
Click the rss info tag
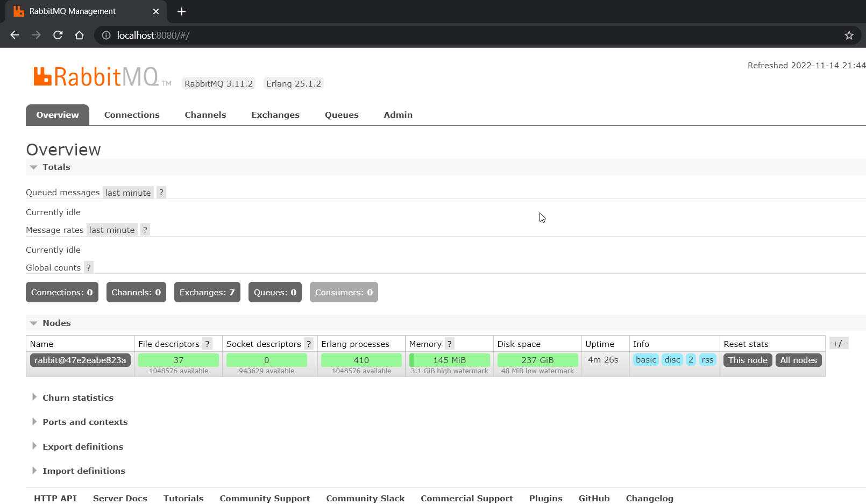(x=707, y=360)
